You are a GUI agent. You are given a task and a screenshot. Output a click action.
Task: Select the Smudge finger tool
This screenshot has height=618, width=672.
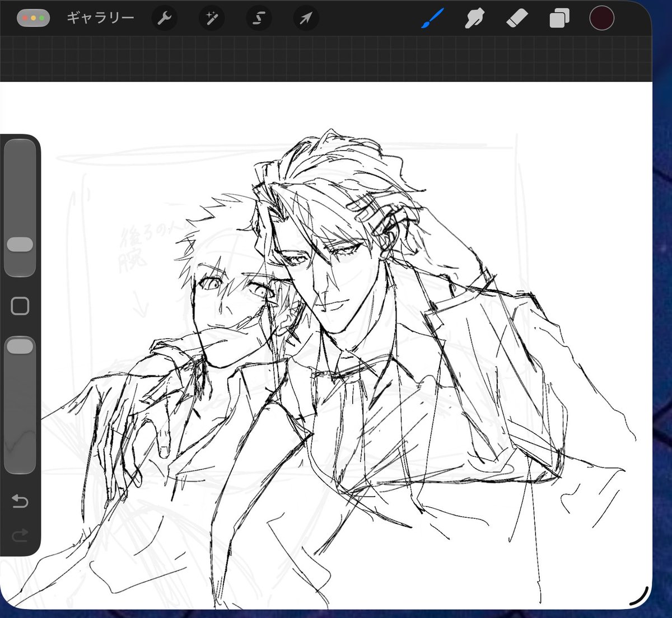click(x=474, y=18)
